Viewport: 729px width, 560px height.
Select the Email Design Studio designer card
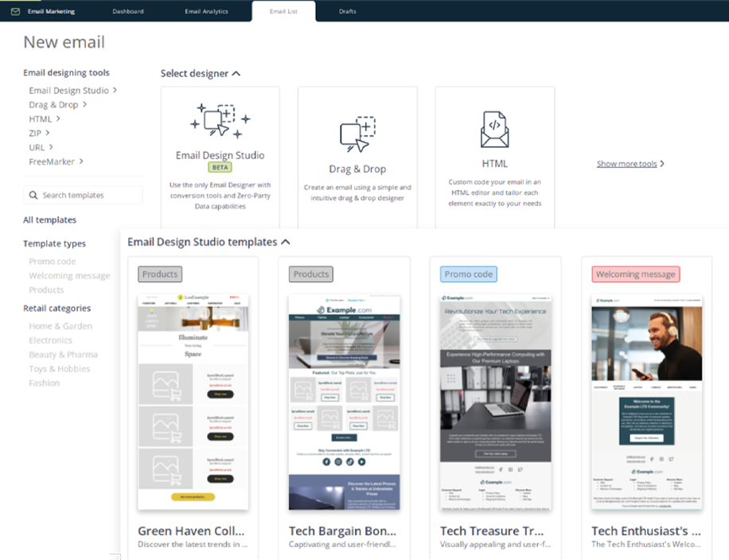pyautogui.click(x=220, y=157)
